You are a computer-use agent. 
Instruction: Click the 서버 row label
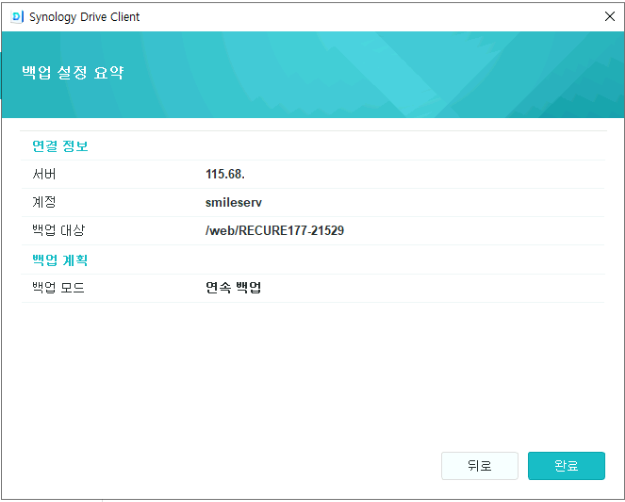tap(44, 174)
